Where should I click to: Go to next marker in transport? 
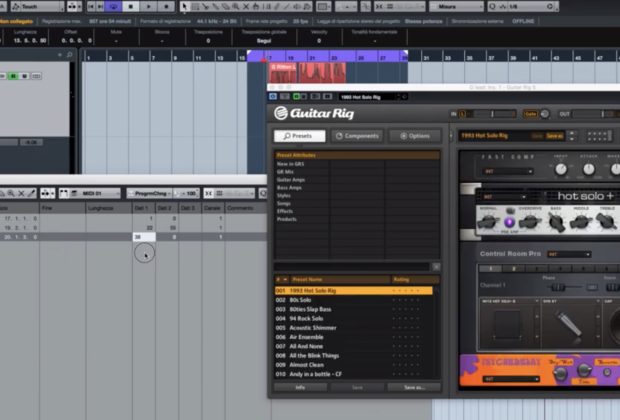tap(101, 6)
